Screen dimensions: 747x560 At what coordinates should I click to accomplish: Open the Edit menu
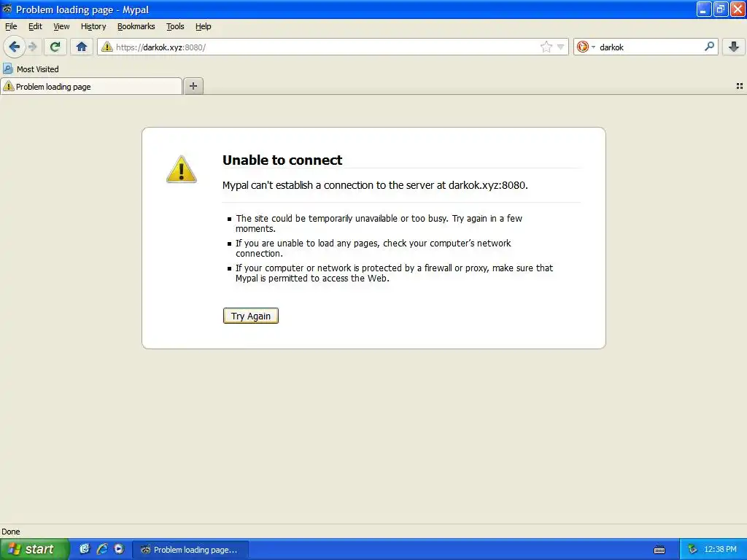click(35, 26)
